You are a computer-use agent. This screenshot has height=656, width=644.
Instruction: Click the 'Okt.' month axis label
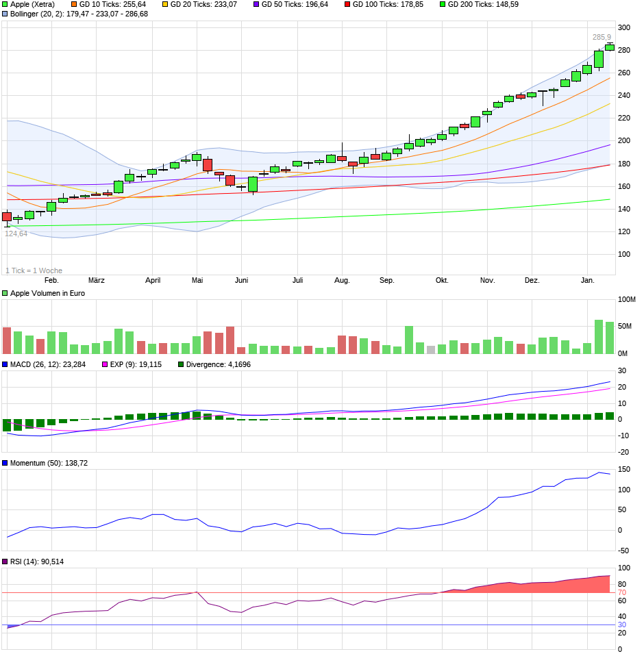click(x=442, y=280)
